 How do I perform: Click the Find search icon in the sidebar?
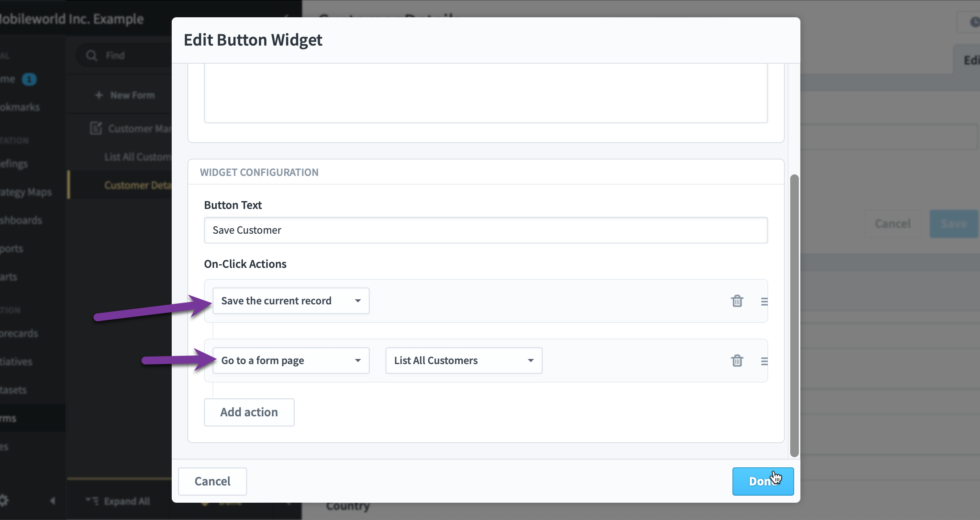coord(91,55)
